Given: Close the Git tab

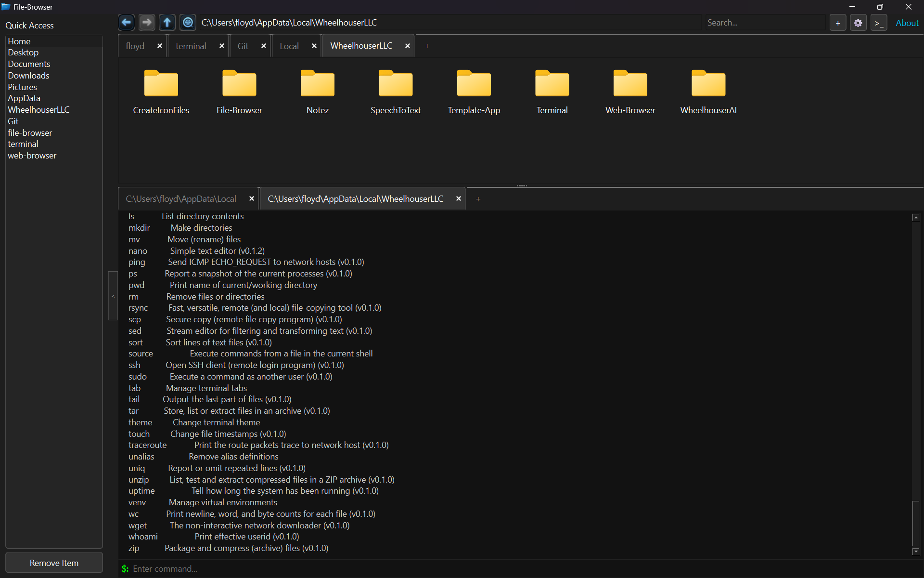Looking at the screenshot, I should click(x=264, y=46).
